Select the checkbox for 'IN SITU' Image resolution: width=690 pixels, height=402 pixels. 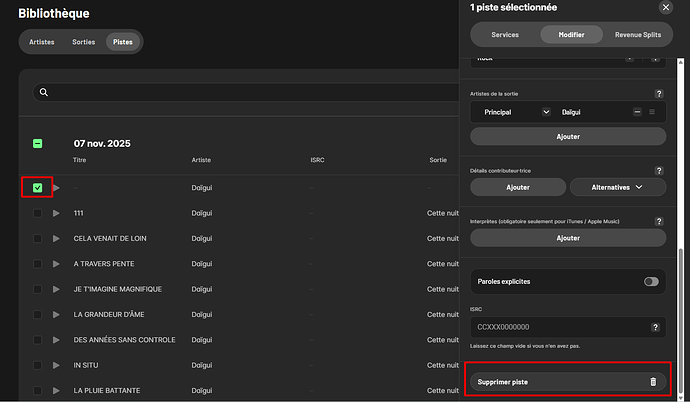[37, 365]
